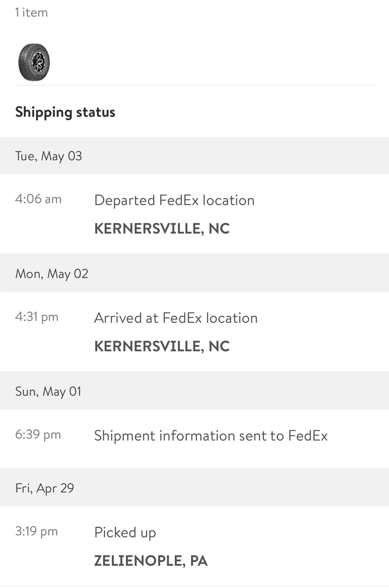
Task: Select the Mon, May 02 date header
Action: (194, 273)
